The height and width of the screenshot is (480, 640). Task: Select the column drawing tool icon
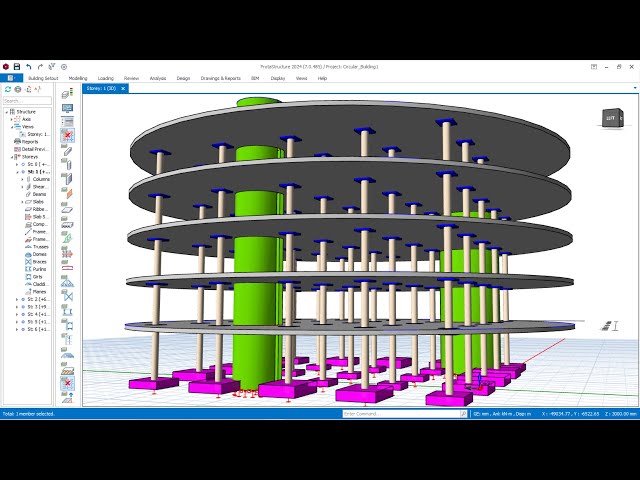point(67,164)
